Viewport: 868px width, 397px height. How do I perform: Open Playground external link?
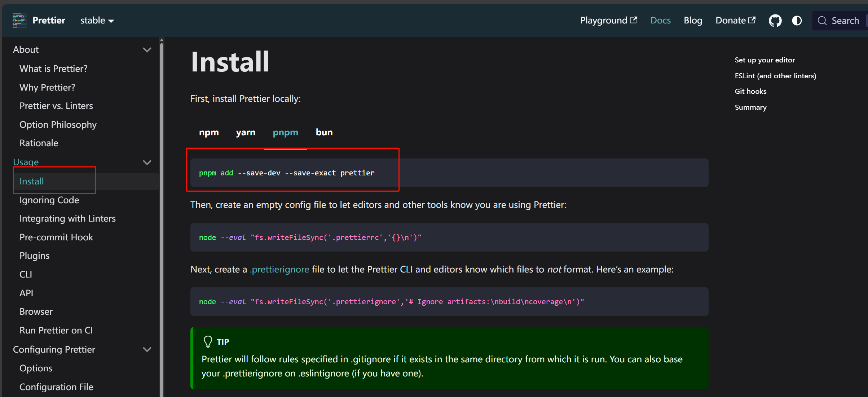[x=608, y=21]
